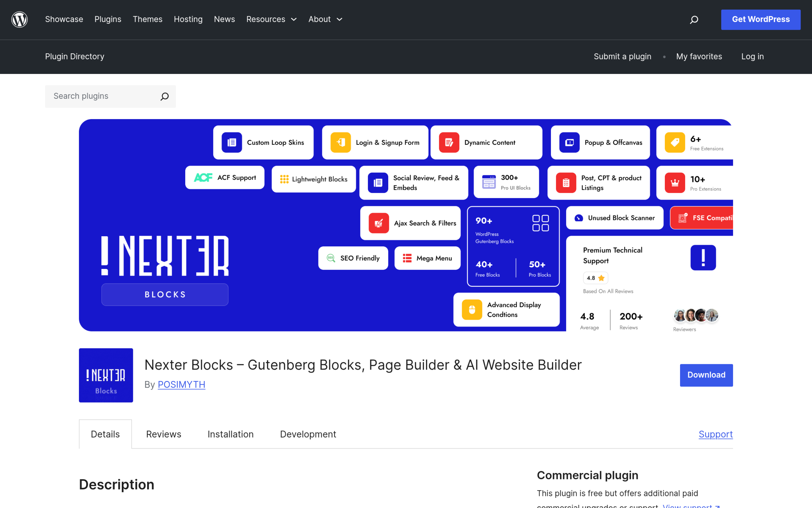Click the WordPress logo icon
The height and width of the screenshot is (508, 812).
coord(19,19)
